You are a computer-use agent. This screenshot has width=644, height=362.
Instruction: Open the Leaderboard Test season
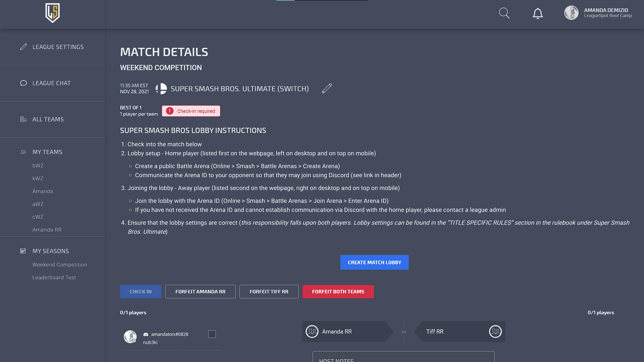pos(54,278)
